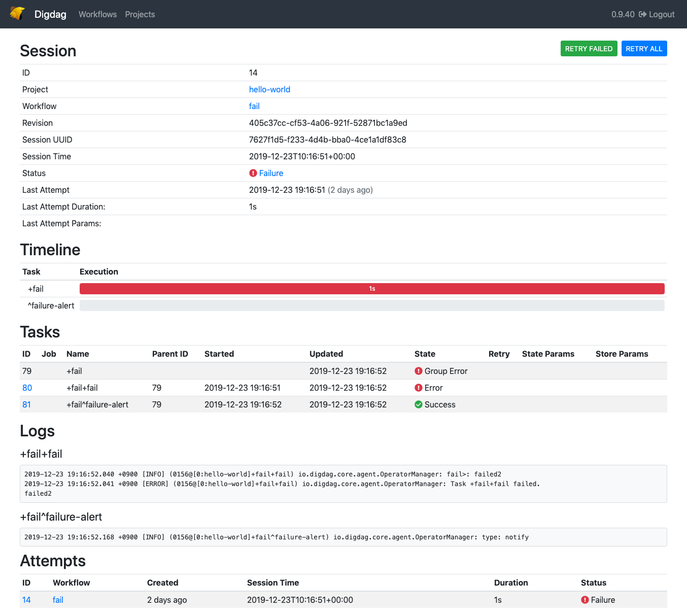Click the RETRY ALL button
The width and height of the screenshot is (687, 616).
644,48
